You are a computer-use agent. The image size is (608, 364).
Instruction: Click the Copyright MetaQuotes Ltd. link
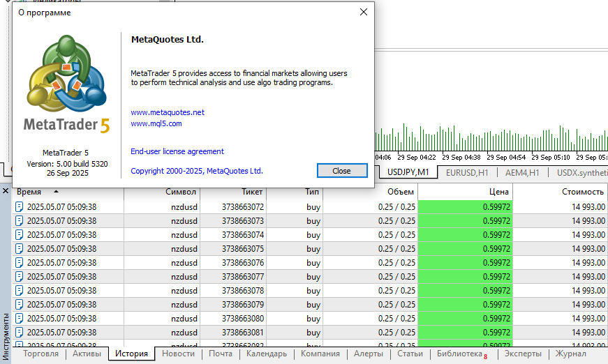197,171
